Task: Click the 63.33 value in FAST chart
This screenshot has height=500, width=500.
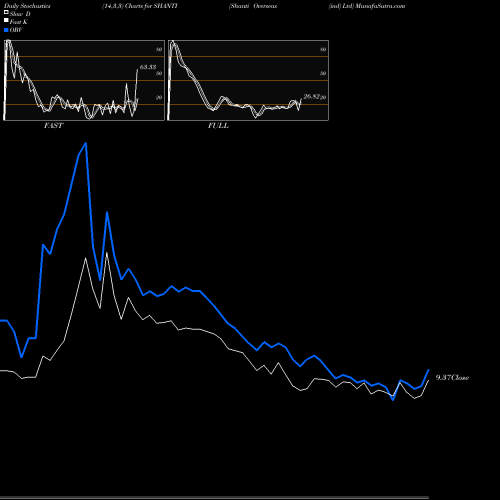Action: click(148, 67)
